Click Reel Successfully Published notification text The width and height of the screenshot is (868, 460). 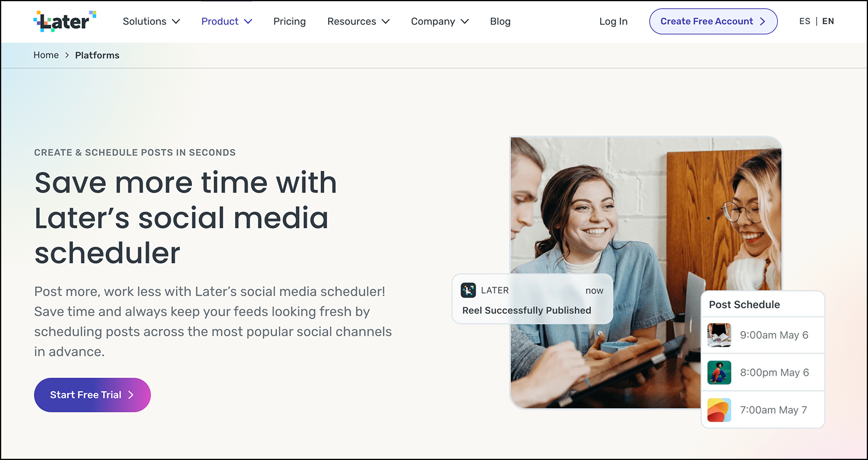click(527, 310)
